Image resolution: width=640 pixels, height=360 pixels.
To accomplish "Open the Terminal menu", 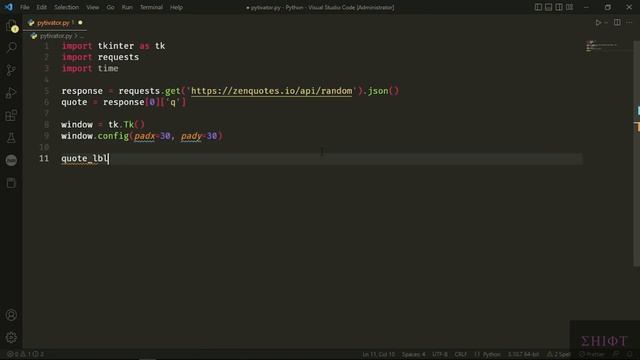I will 151,7.
